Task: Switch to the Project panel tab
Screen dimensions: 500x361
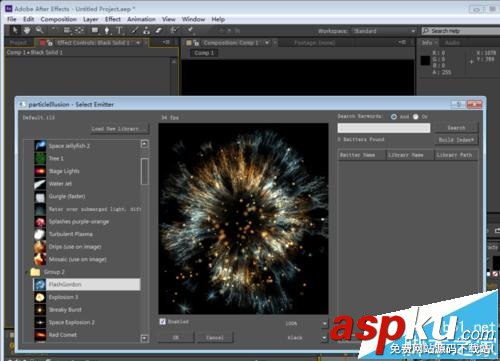Action: point(18,43)
